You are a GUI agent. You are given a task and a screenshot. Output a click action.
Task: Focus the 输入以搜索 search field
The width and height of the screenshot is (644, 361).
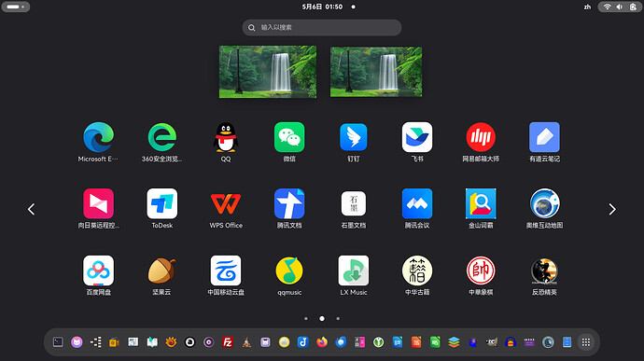322,27
